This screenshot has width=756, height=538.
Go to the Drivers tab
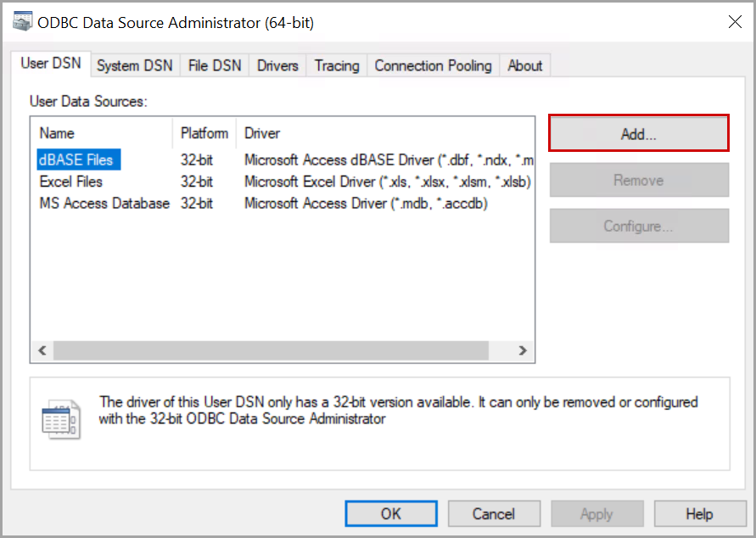click(x=277, y=65)
